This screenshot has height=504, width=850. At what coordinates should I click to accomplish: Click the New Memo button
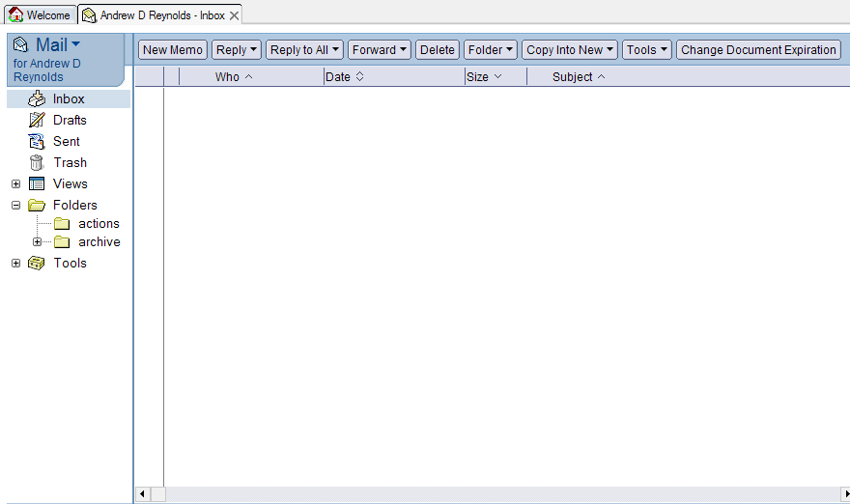click(173, 50)
